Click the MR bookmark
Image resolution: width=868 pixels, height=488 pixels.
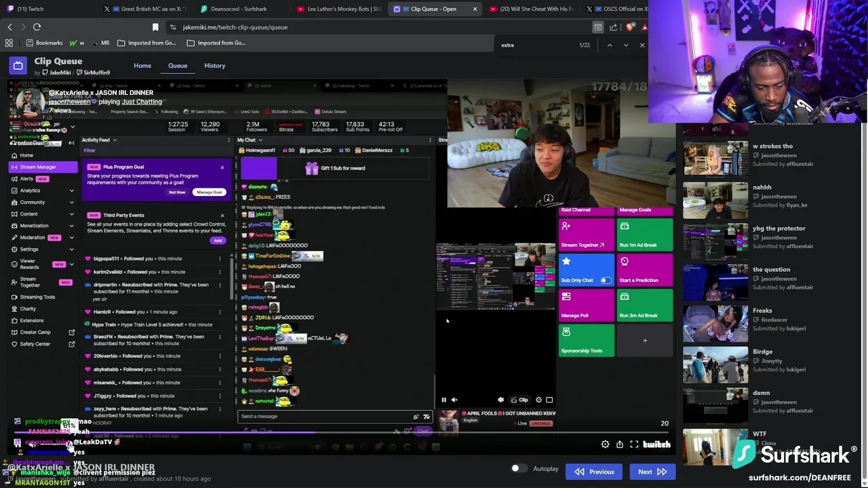click(x=100, y=43)
